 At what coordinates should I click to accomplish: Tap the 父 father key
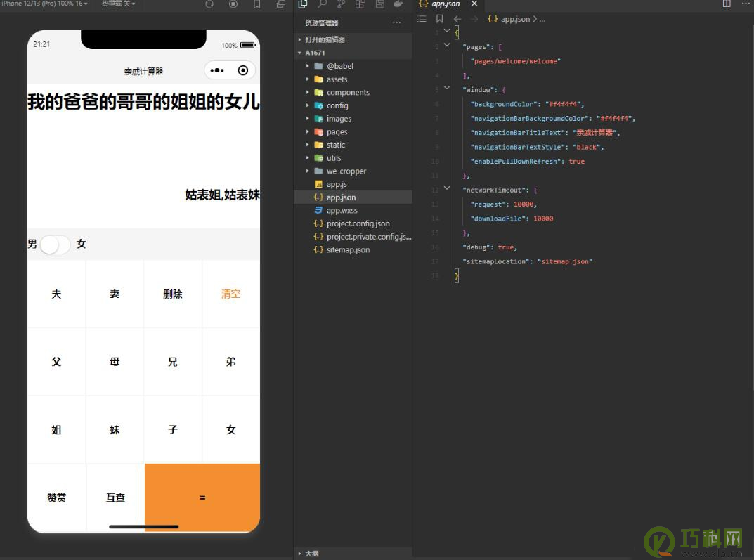point(57,362)
